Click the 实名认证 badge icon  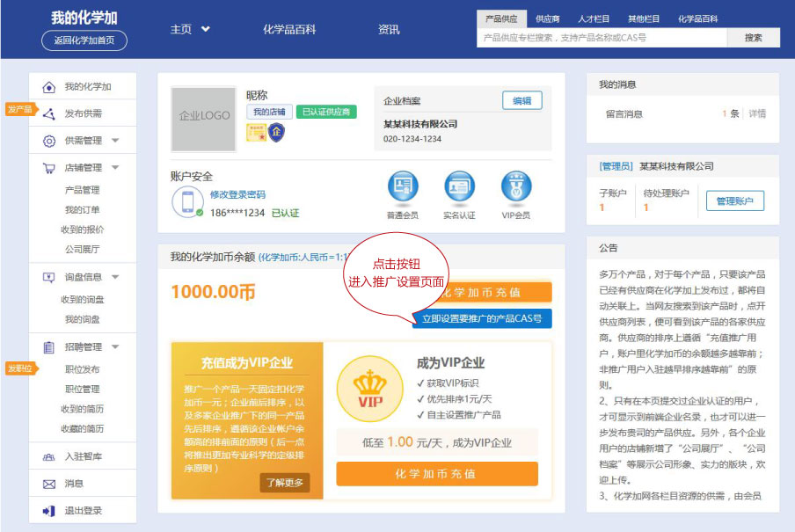coord(459,186)
